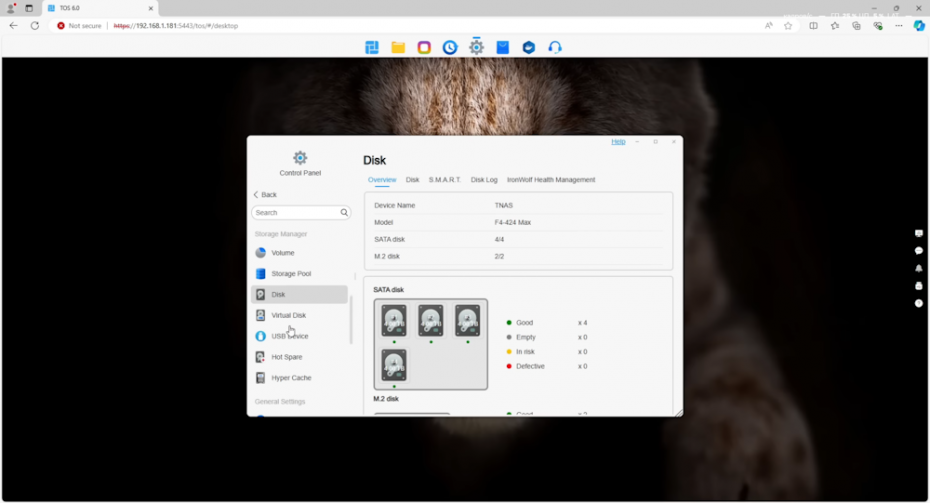Launch the multicolor square app in dock
The height and width of the screenshot is (503, 930).
[x=424, y=47]
